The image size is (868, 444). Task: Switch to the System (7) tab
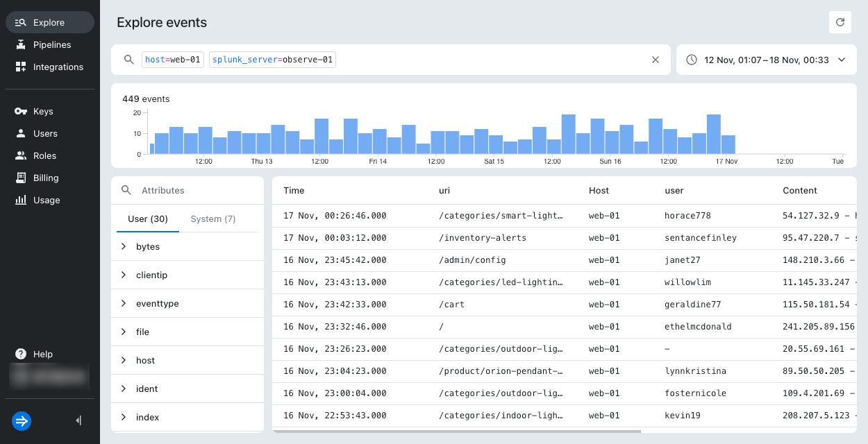(213, 219)
